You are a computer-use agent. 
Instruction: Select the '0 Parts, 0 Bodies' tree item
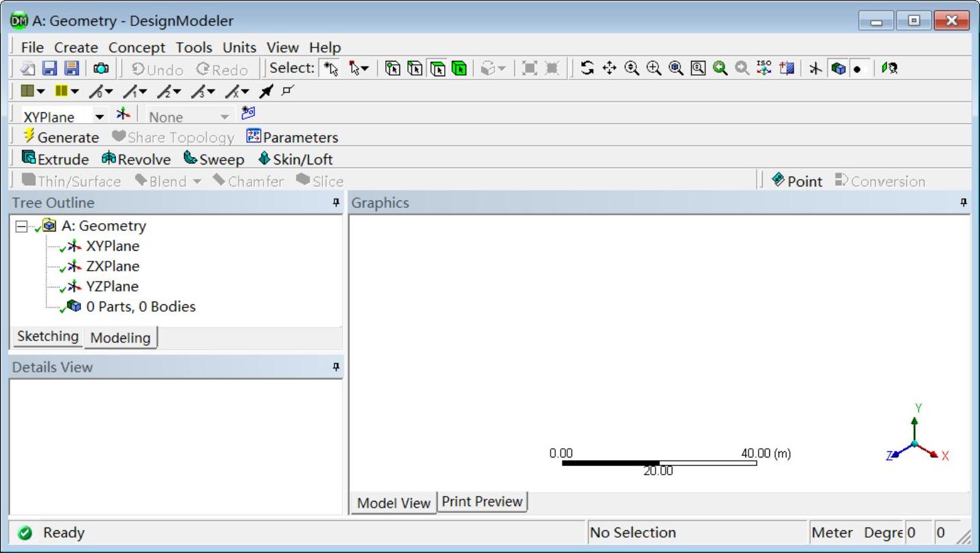pos(140,307)
